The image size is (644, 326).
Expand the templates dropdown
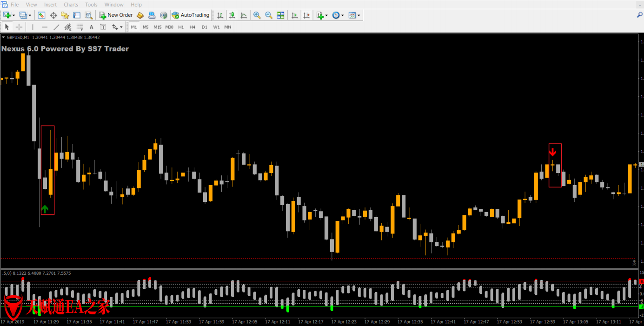(359, 15)
